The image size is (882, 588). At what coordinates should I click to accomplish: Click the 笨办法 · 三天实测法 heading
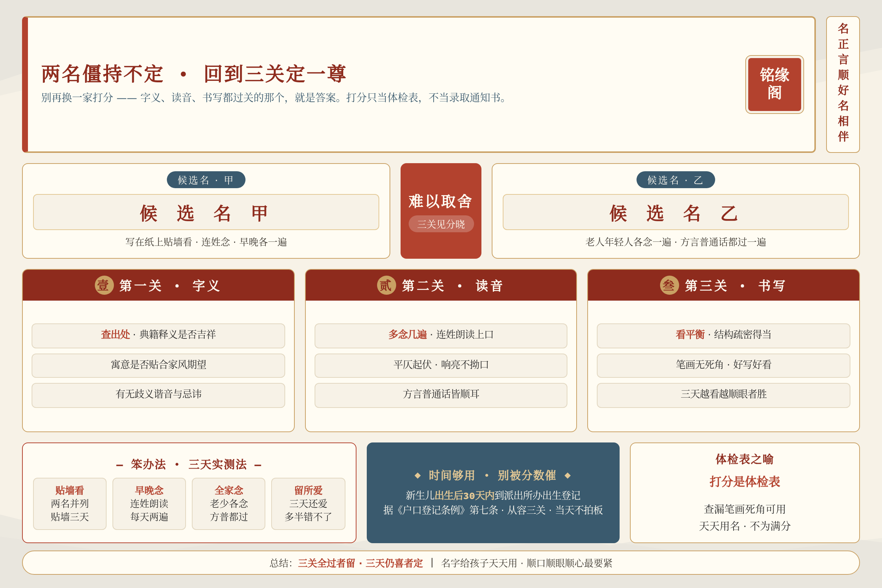(x=189, y=465)
